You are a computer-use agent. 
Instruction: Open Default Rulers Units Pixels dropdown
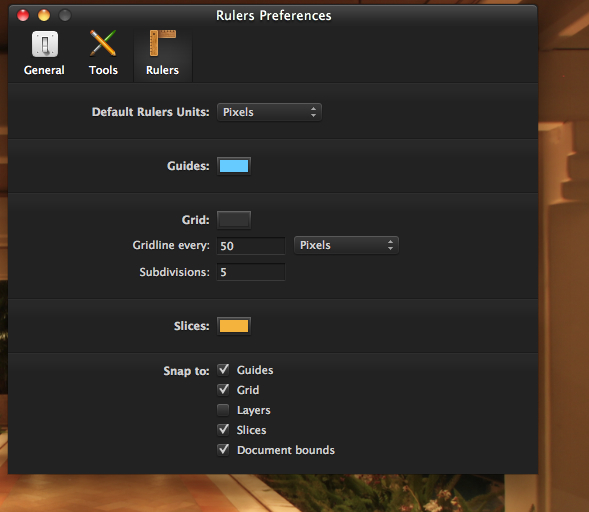(x=269, y=112)
